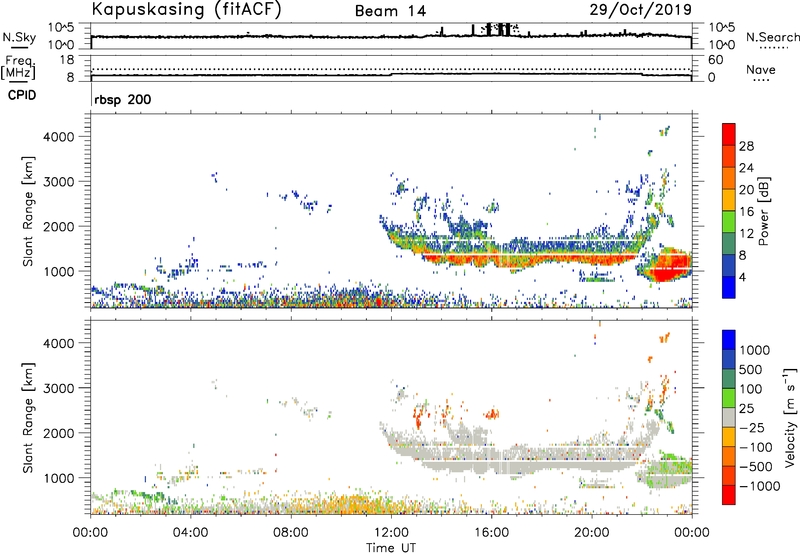800x554 pixels.
Task: Click the 'rbsp 200' CPID text
Action: [x=122, y=99]
